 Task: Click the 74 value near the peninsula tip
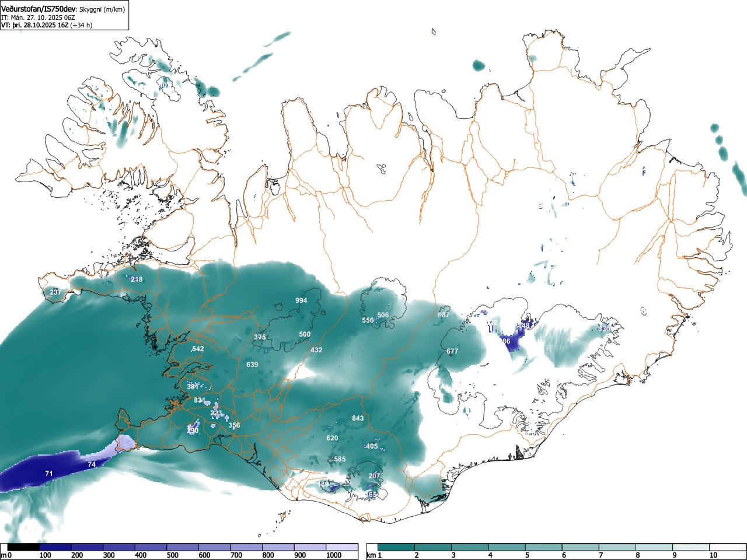tap(92, 464)
